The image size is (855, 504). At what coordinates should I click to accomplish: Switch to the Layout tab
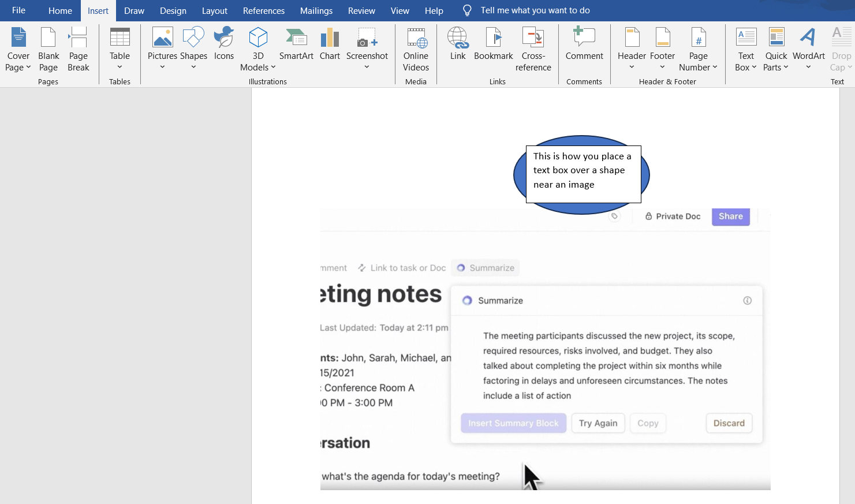(215, 10)
